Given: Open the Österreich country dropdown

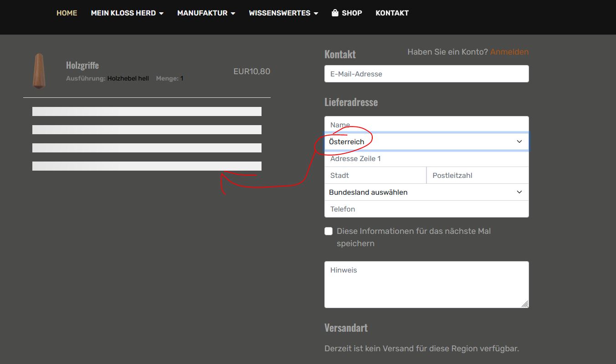Looking at the screenshot, I should [x=426, y=142].
